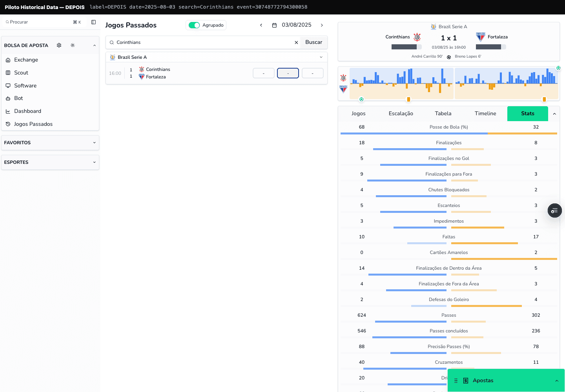
Task: Click the first odds button in Corinthians row
Action: pos(264,73)
